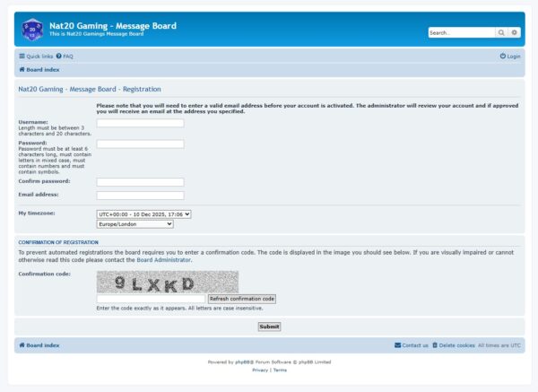The height and width of the screenshot is (392, 538).
Task: Click the Login power icon link
Action: [x=510, y=56]
